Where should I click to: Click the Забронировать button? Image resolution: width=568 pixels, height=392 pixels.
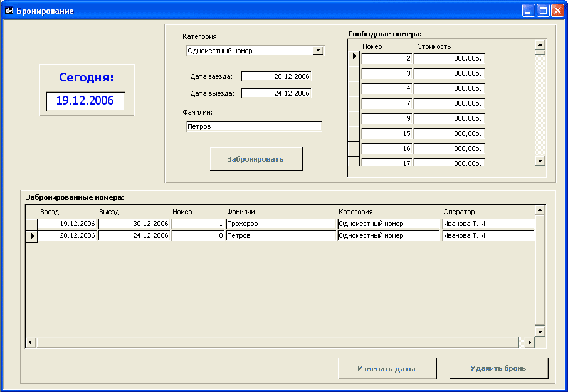pos(256,159)
